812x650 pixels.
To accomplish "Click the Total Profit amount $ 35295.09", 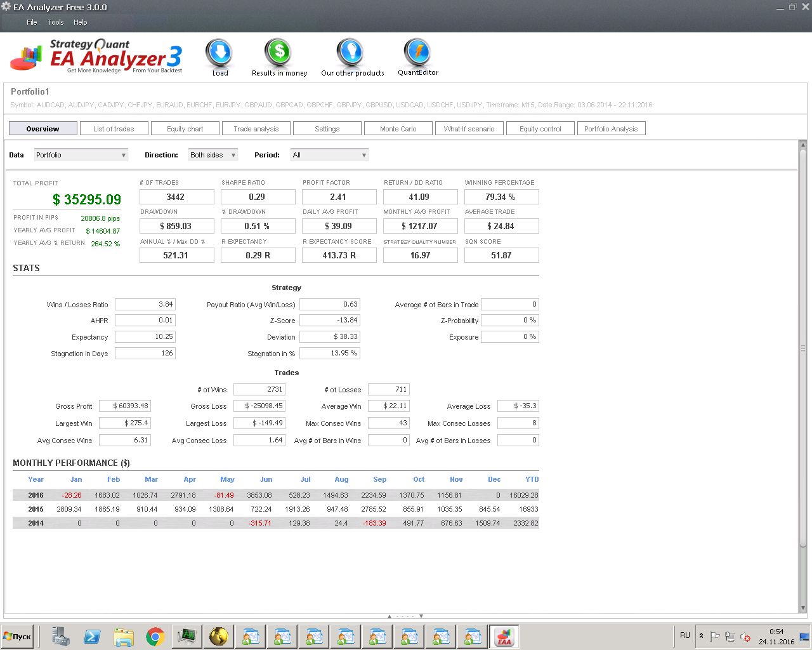I will [x=87, y=199].
